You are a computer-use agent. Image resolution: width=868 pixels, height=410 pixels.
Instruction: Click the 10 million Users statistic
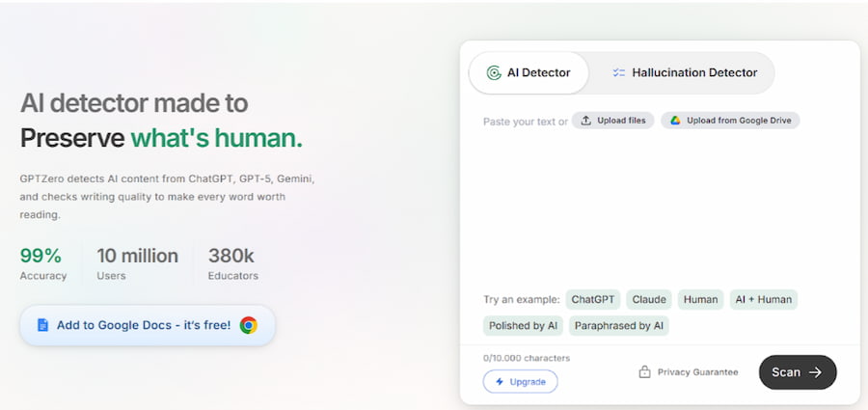(x=137, y=263)
